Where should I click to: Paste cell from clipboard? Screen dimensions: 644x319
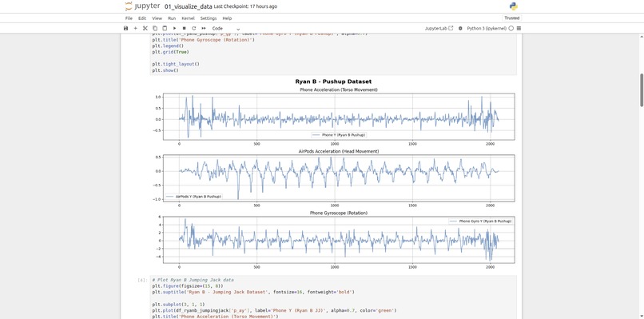165,28
